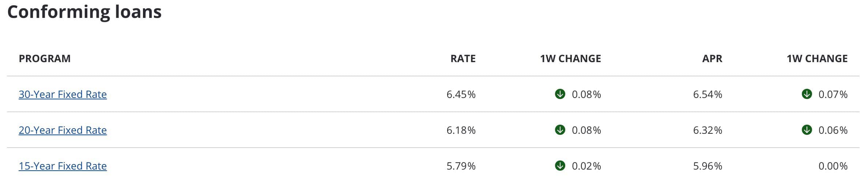Image resolution: width=868 pixels, height=182 pixels.
Task: Open the 30-Year Fixed Rate link
Action: [63, 94]
